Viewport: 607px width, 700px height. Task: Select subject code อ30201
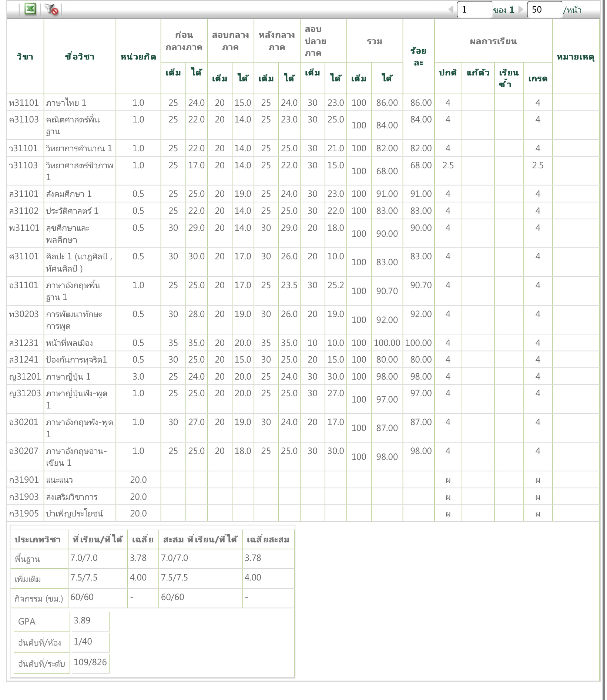tap(24, 422)
